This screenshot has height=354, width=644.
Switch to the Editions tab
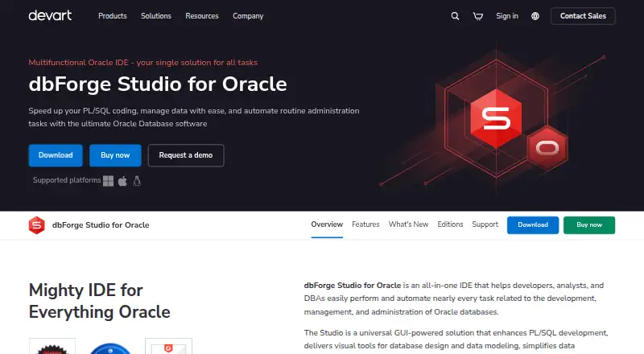pos(450,224)
